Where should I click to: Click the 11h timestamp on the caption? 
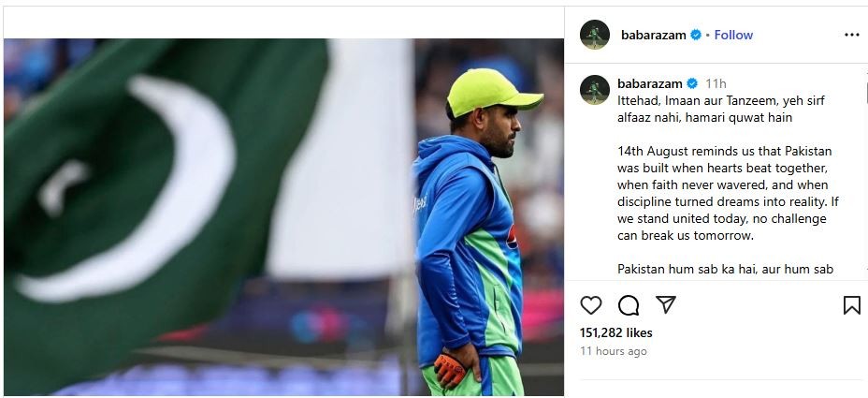[716, 83]
